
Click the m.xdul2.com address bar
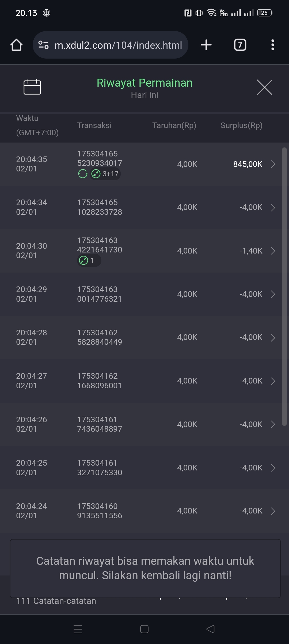[118, 45]
